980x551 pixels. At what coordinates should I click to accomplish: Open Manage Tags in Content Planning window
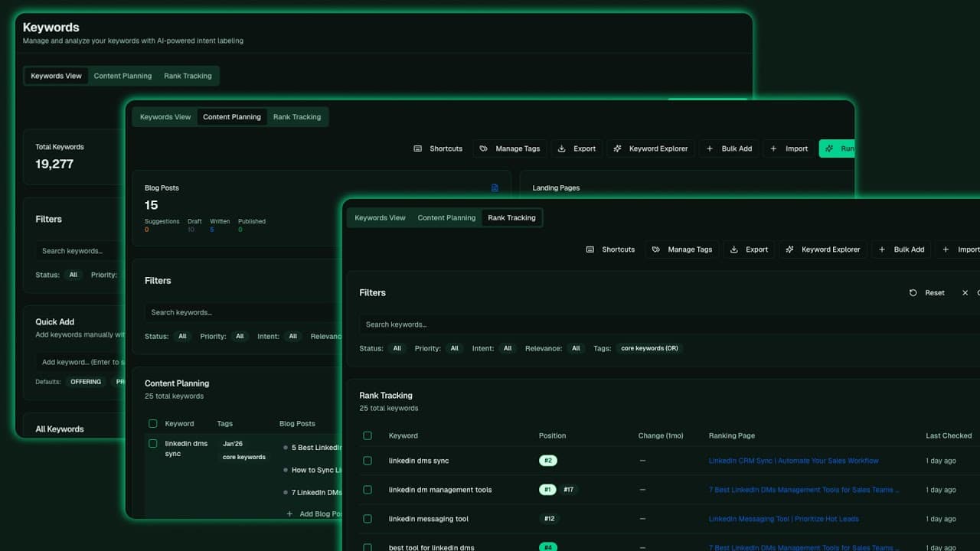[510, 148]
